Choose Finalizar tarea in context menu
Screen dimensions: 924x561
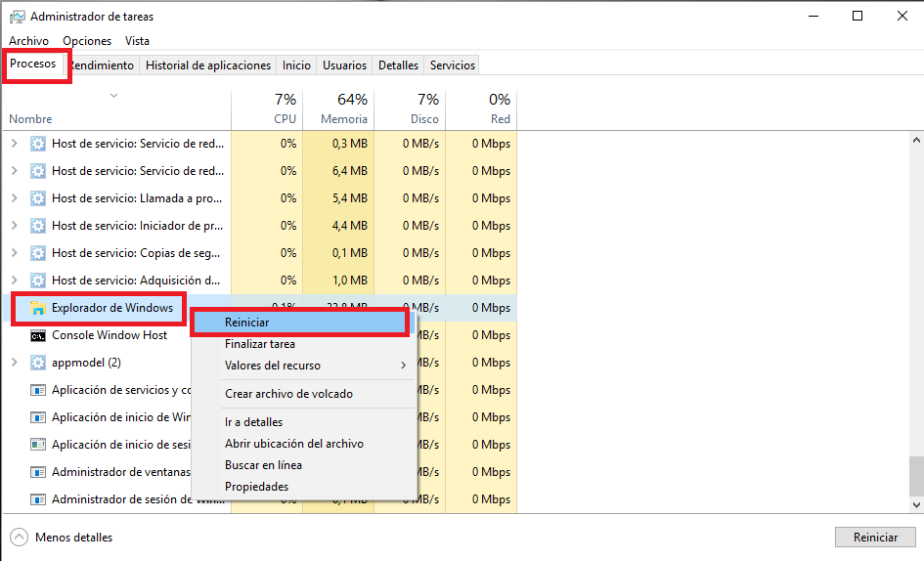pyautogui.click(x=304, y=344)
